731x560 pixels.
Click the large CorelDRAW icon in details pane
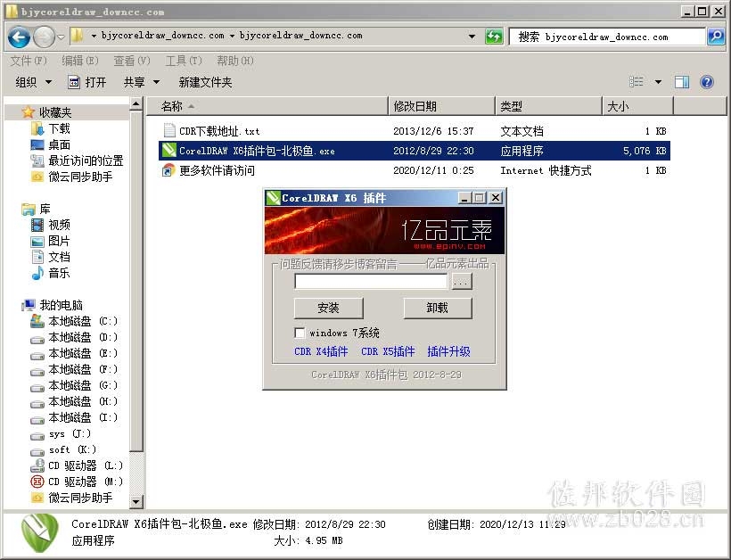pos(39,532)
